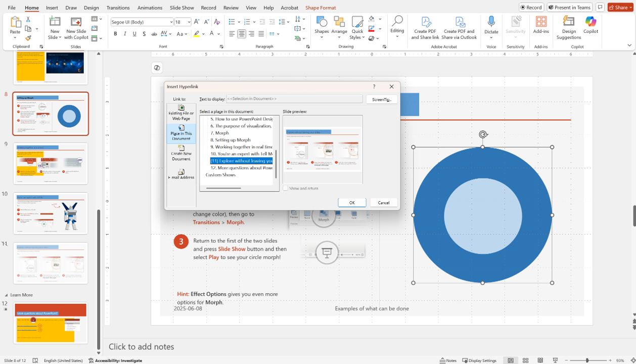Expand the font size dropdown
636x364 pixels.
point(190,22)
